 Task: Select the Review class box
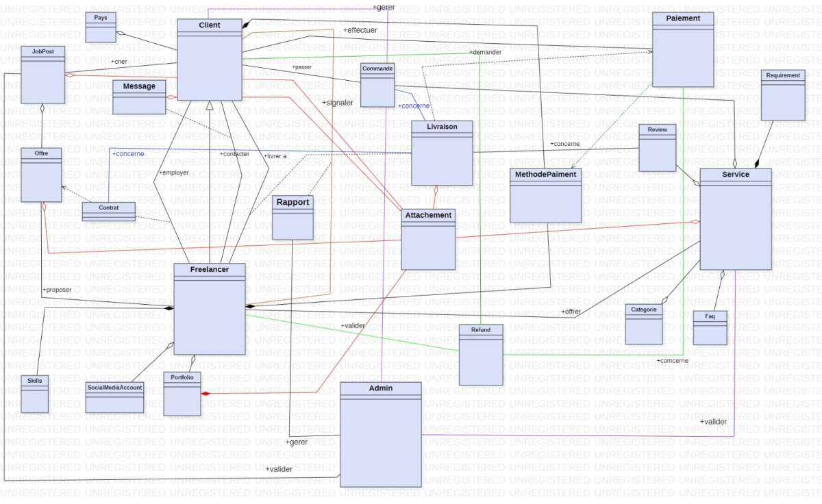(658, 148)
